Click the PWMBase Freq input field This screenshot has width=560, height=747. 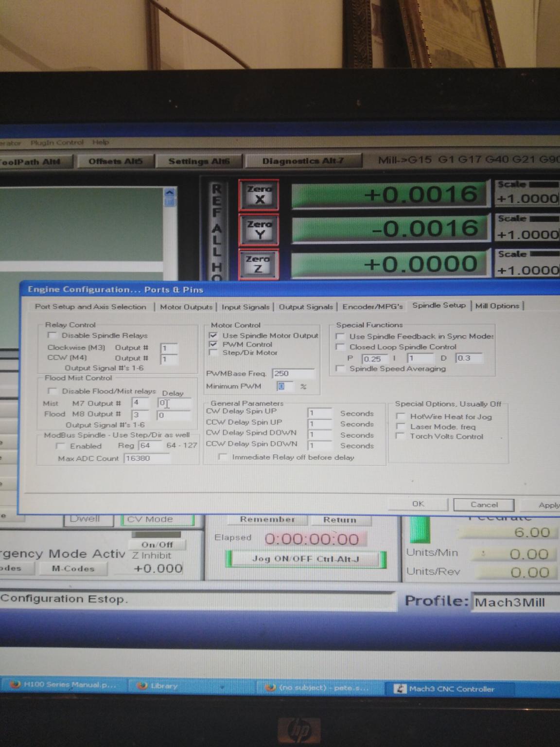(x=293, y=373)
